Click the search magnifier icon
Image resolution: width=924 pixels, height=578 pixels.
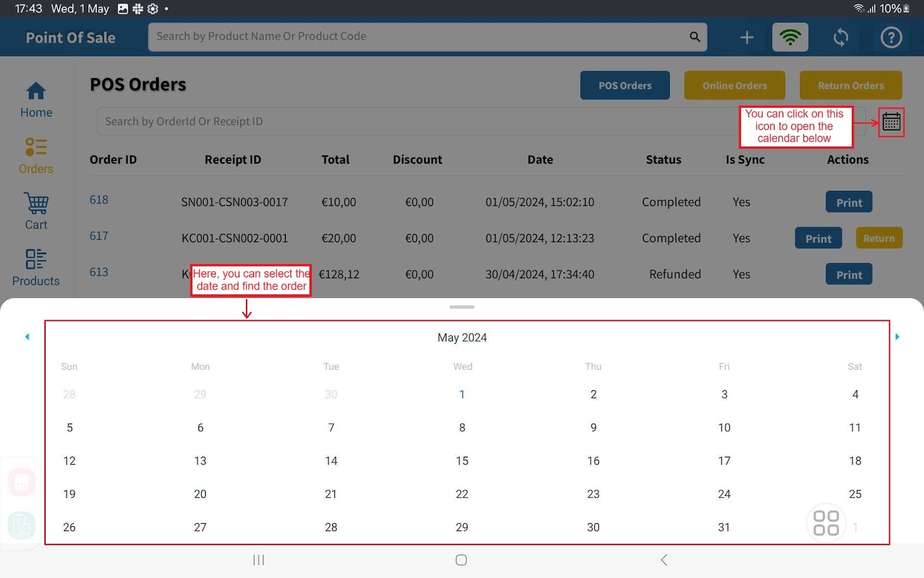click(695, 37)
